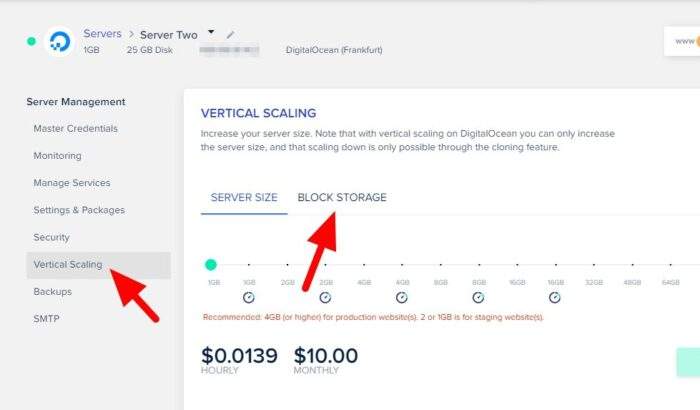Open the Servers breadcrumb link
The height and width of the screenshot is (410, 700).
click(102, 33)
